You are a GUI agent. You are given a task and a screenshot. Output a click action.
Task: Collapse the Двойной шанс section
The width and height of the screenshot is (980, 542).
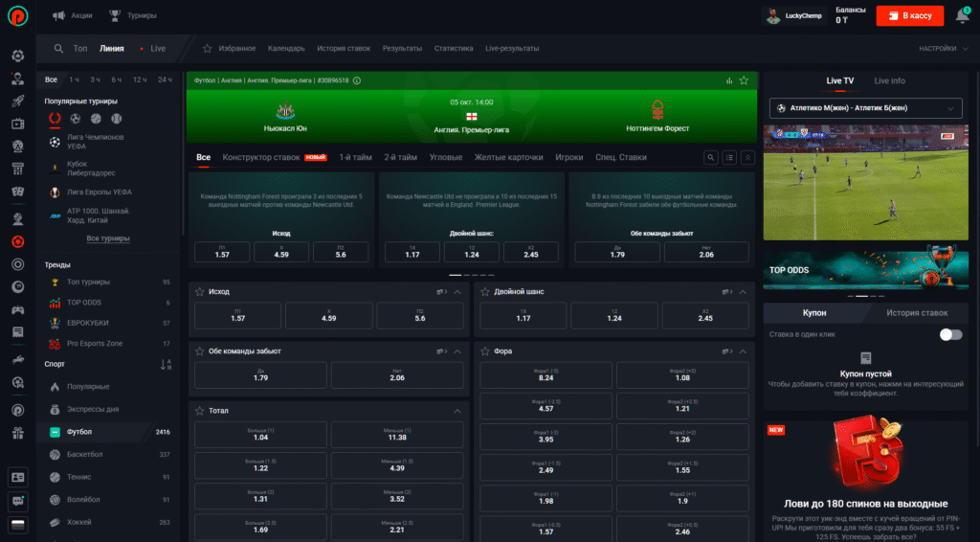point(743,292)
